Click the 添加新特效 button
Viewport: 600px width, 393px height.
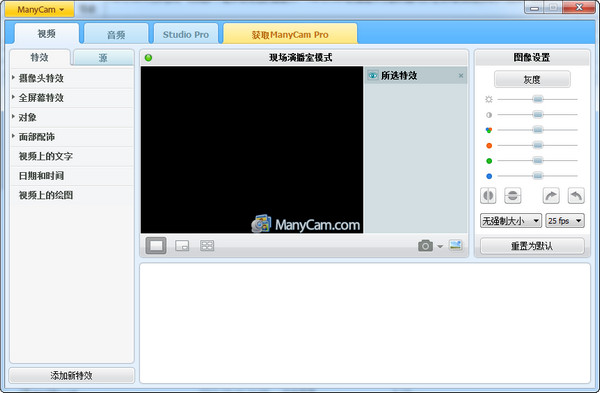[72, 375]
